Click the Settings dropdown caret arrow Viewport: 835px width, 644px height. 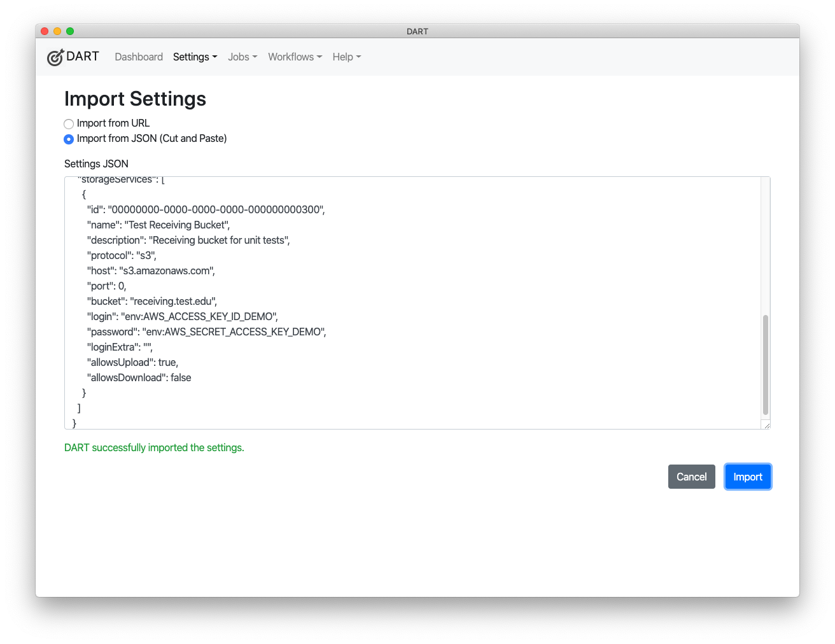pos(214,57)
